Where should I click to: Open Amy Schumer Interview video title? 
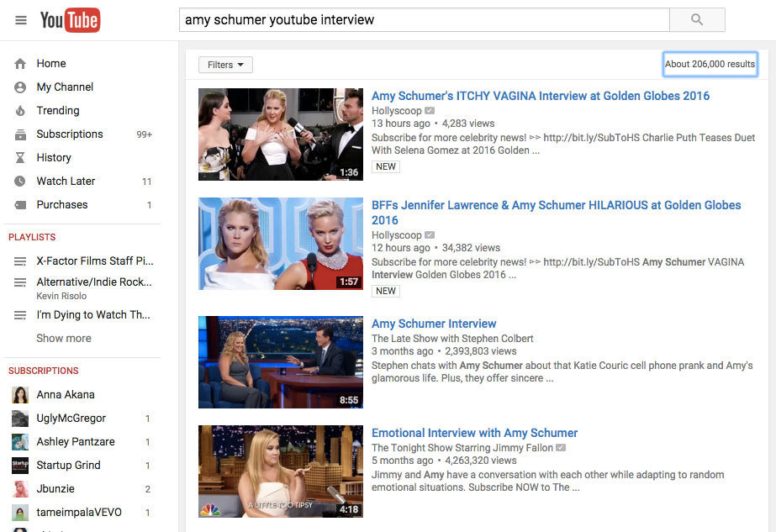(434, 324)
